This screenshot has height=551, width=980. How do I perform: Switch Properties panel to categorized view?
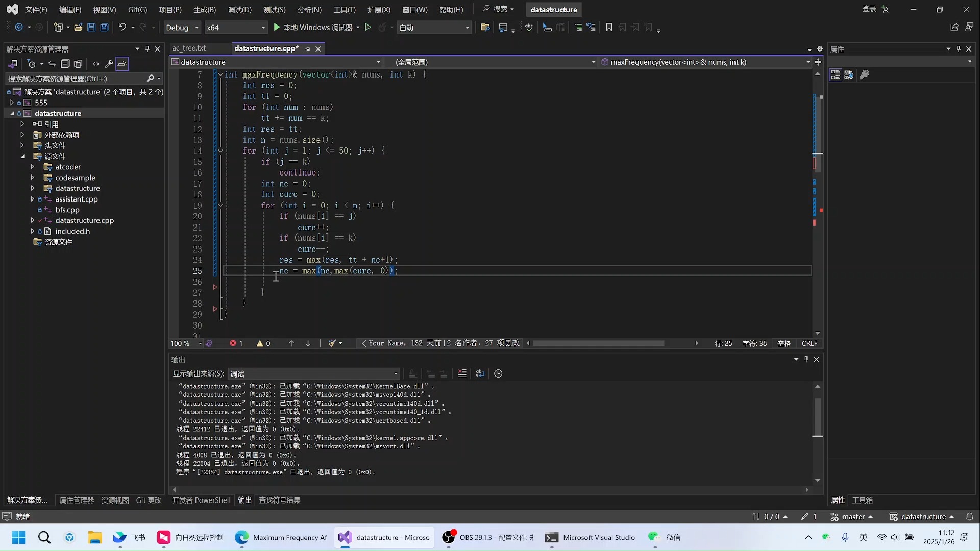[x=836, y=75]
